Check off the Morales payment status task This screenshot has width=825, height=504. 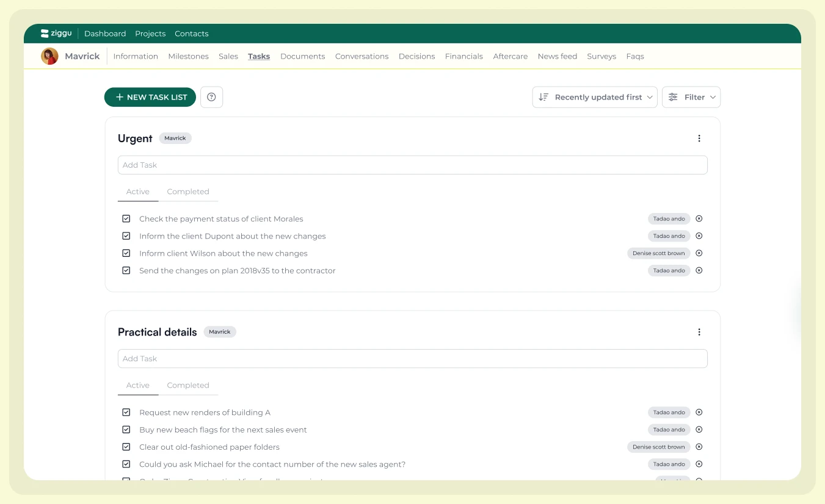126,218
